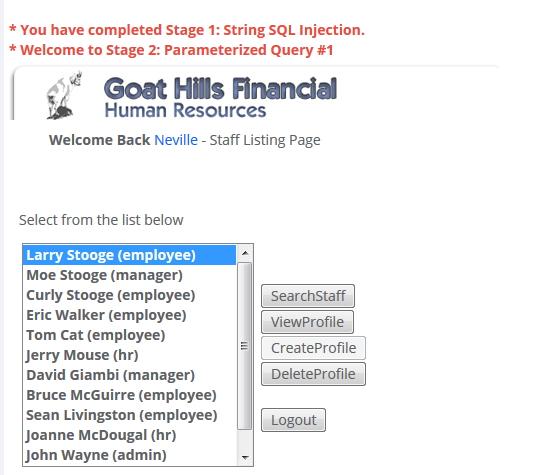Choose Curly Stooge (employee) from list

[129, 295]
